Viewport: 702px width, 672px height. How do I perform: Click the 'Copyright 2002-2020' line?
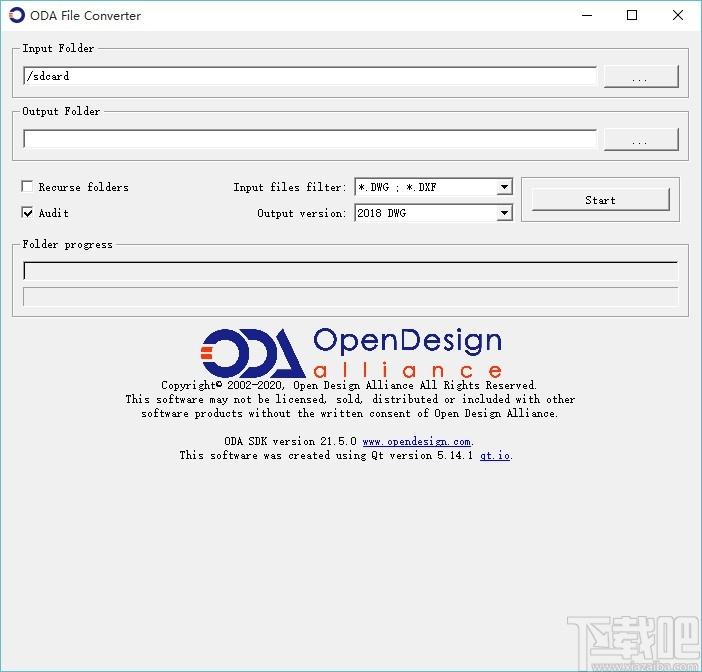(349, 385)
